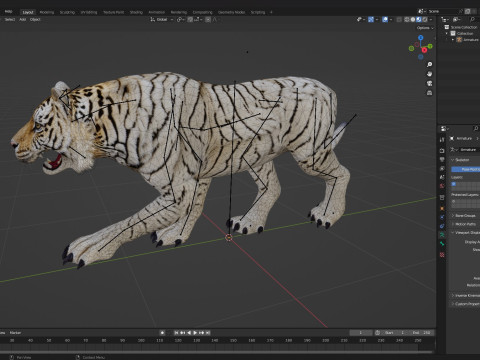
Task: Open the Select menu in viewport header
Action: [9, 19]
